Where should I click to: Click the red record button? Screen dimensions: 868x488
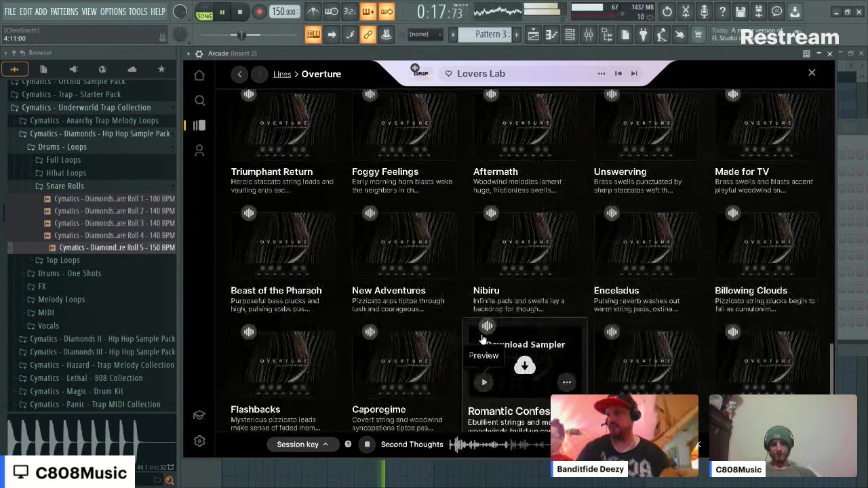(259, 12)
